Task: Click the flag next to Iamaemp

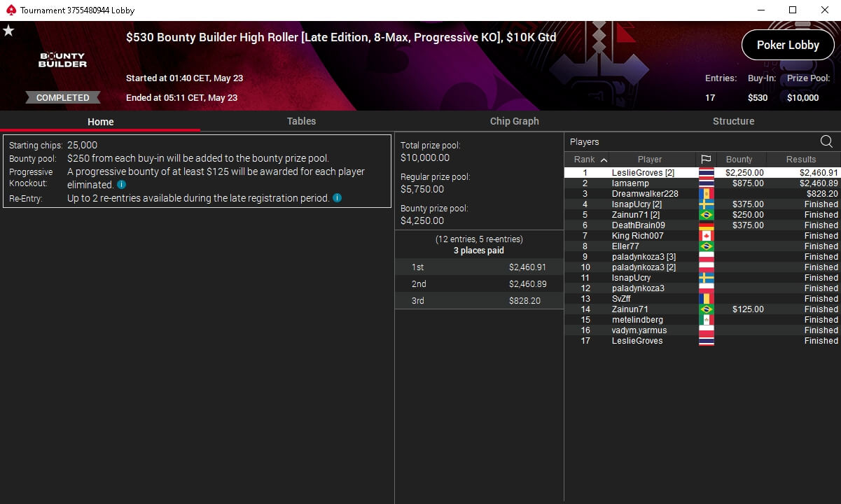Action: click(x=706, y=183)
